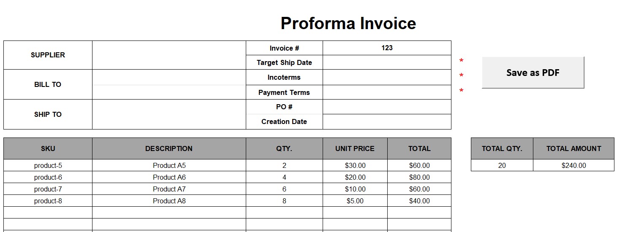Click the Creation Date value cell
The image size is (644, 232).
pos(387,121)
